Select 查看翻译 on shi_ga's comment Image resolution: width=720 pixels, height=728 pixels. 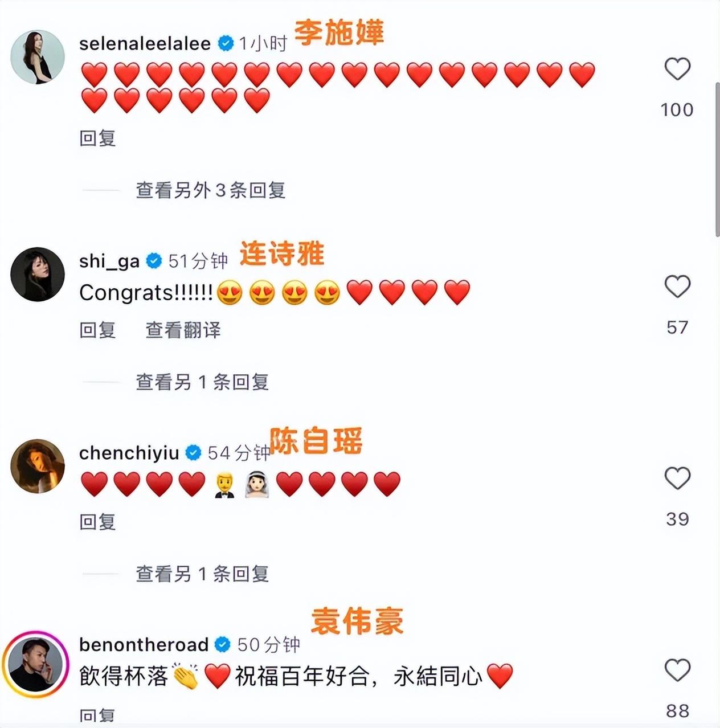pyautogui.click(x=183, y=330)
